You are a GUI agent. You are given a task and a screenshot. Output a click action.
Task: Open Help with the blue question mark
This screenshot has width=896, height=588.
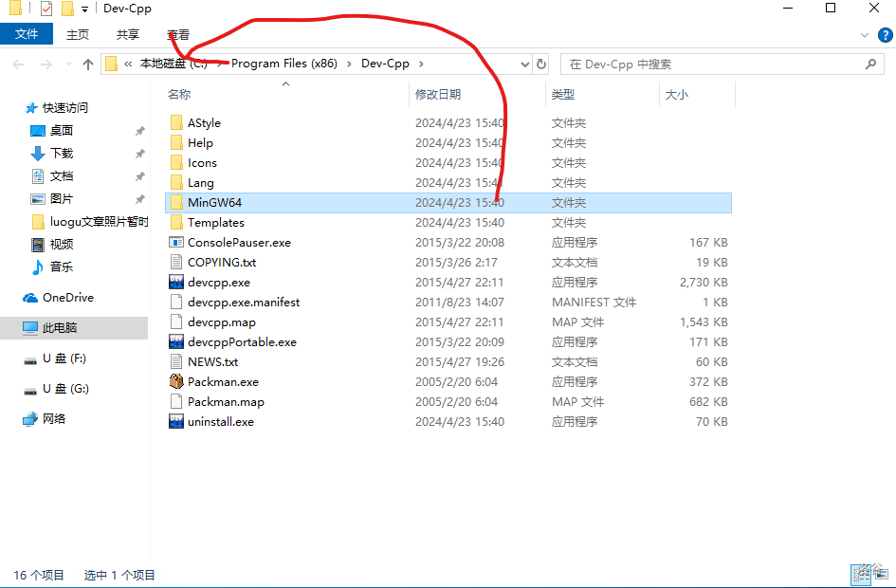point(886,35)
